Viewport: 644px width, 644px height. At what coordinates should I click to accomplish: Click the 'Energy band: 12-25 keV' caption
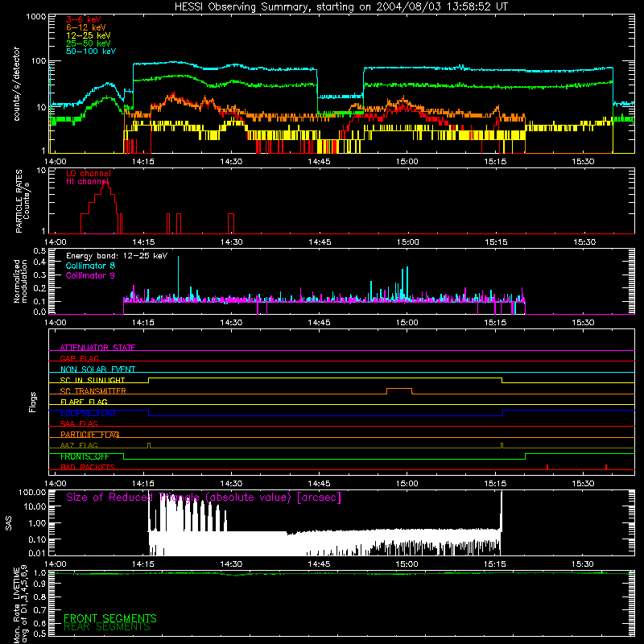point(117,256)
